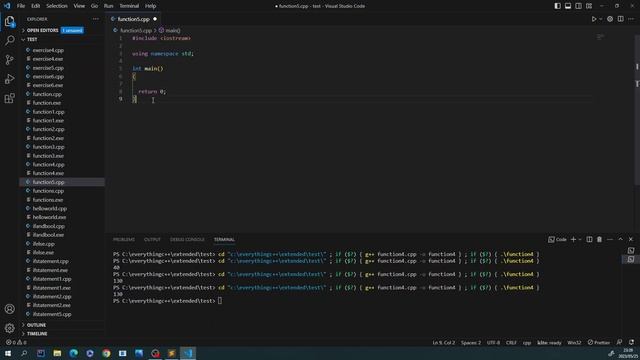
Task: Open the Run menu
Action: pos(109,6)
